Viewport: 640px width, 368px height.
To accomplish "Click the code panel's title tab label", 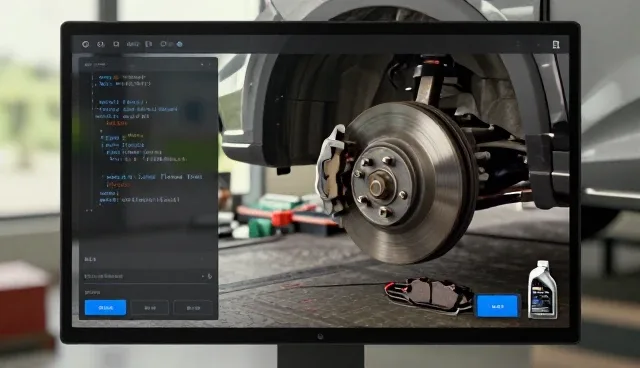I will click(95, 64).
